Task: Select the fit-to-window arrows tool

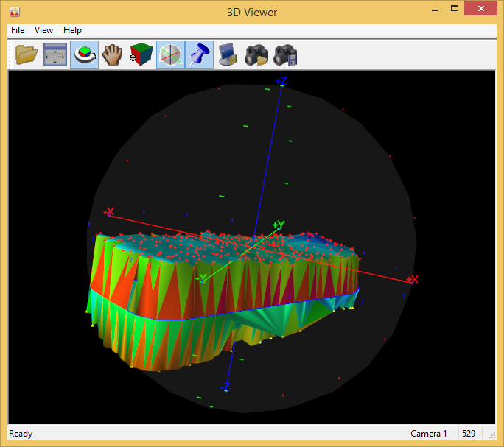Action: (x=55, y=54)
